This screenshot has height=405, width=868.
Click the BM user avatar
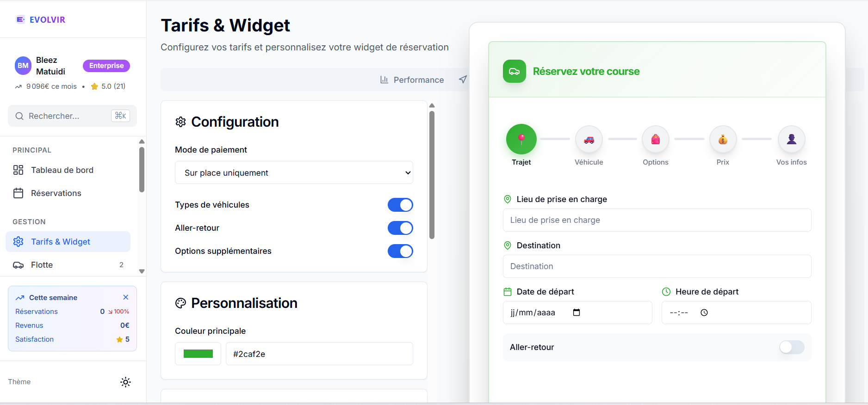point(23,66)
